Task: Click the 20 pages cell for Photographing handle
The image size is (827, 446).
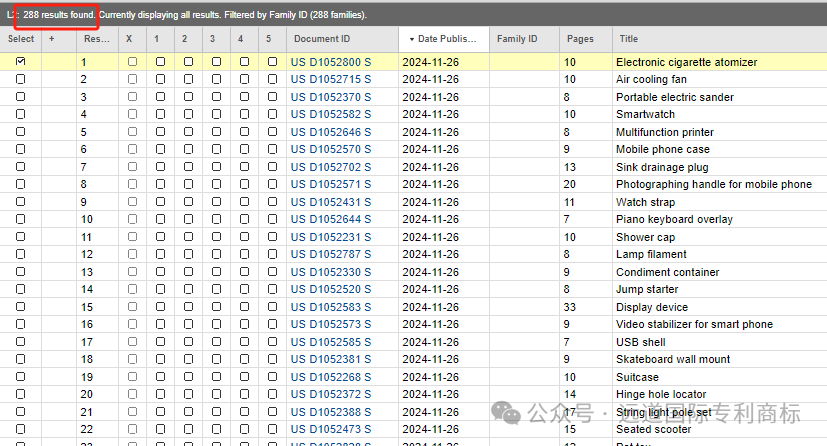Action: (x=570, y=185)
